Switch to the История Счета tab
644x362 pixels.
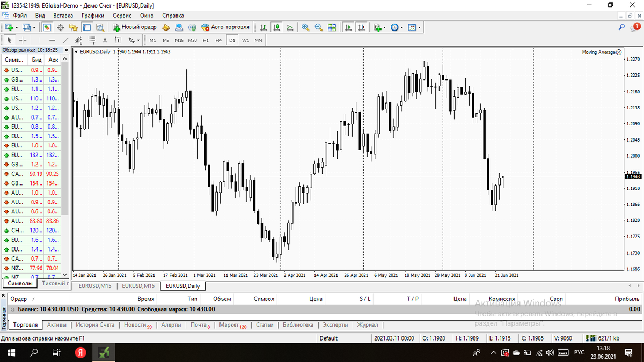(x=95, y=324)
